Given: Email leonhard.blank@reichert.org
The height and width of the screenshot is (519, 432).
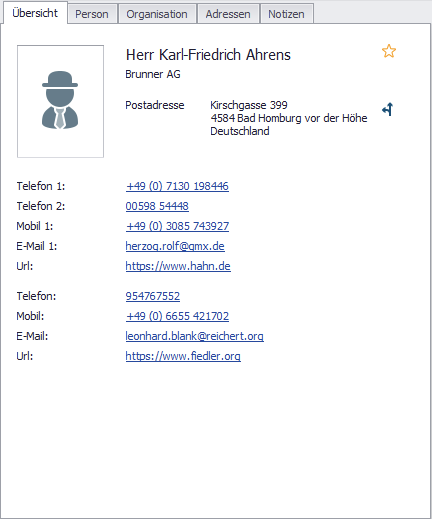Looking at the screenshot, I should click(x=195, y=336).
